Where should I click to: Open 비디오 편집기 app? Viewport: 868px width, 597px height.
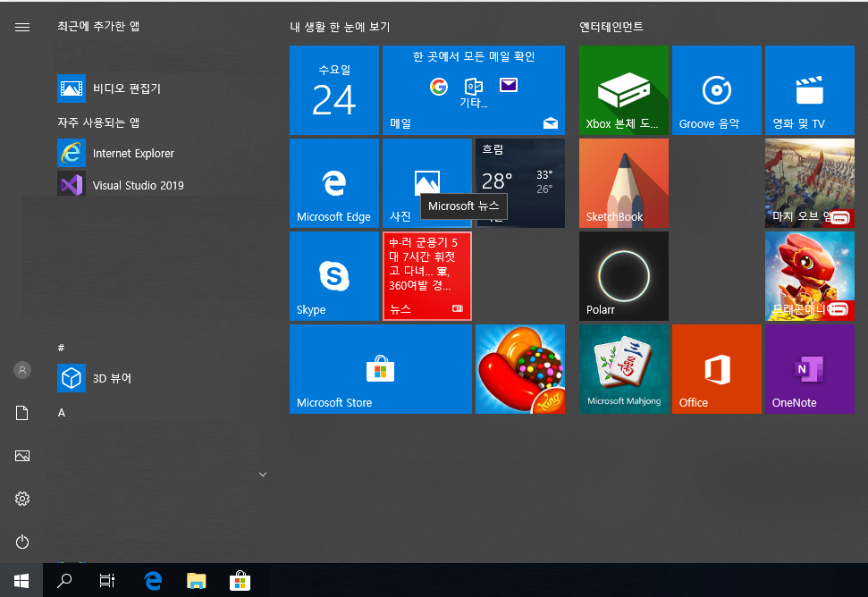pos(109,88)
